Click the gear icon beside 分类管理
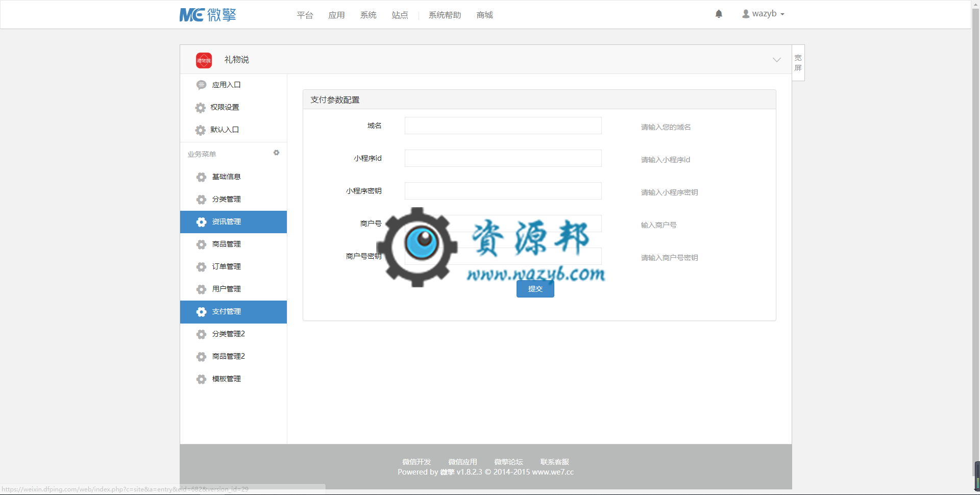The width and height of the screenshot is (980, 495). (x=201, y=200)
